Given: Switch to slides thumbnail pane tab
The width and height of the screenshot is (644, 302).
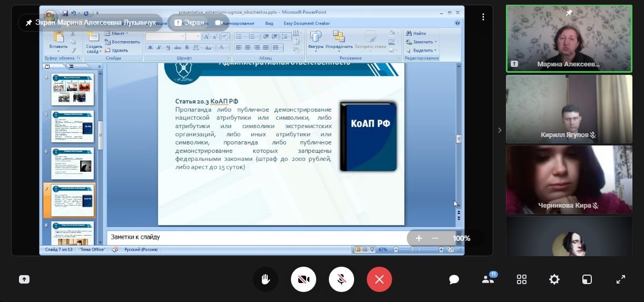Looking at the screenshot, I should tap(47, 66).
